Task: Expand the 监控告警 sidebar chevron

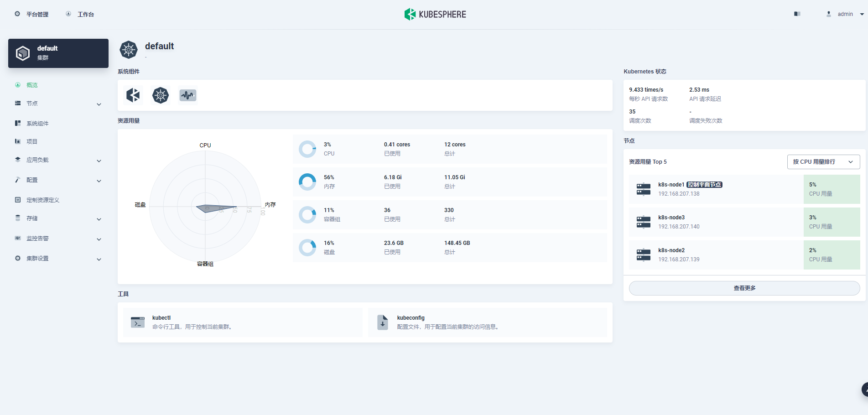Action: (99, 239)
